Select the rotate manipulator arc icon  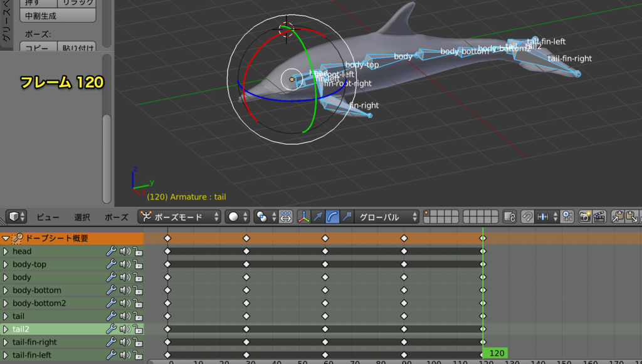click(332, 217)
